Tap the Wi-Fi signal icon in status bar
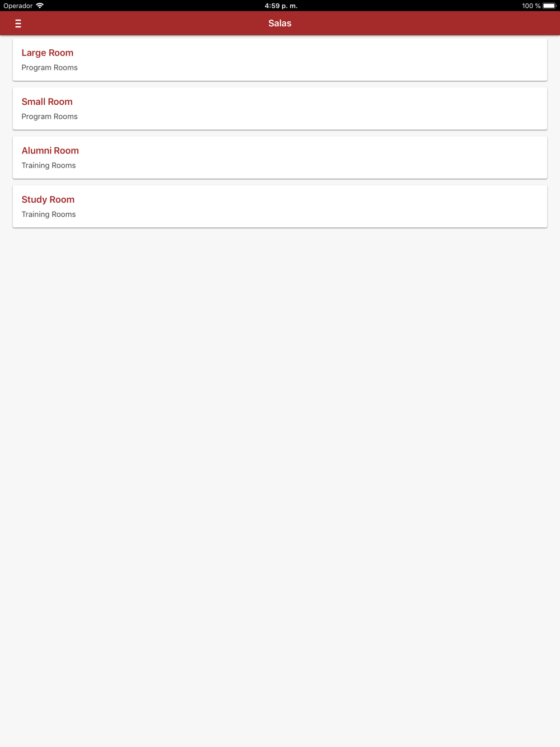This screenshot has height=747, width=560. (x=40, y=6)
